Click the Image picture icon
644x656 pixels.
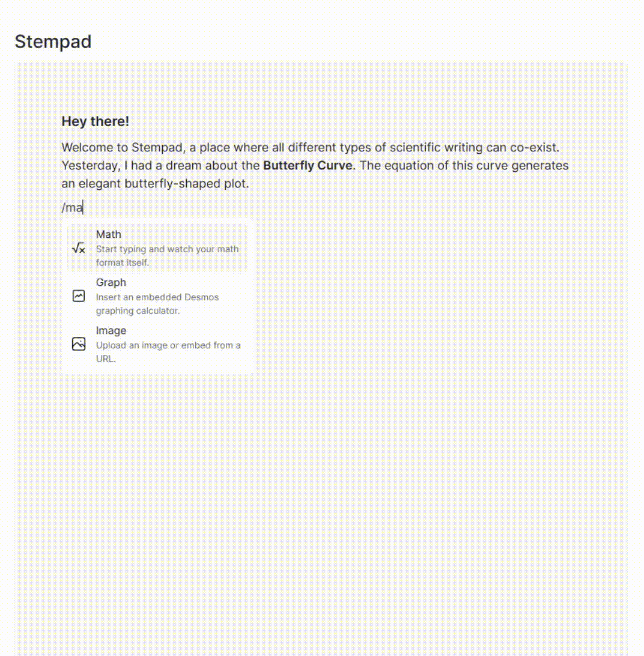pyautogui.click(x=79, y=344)
